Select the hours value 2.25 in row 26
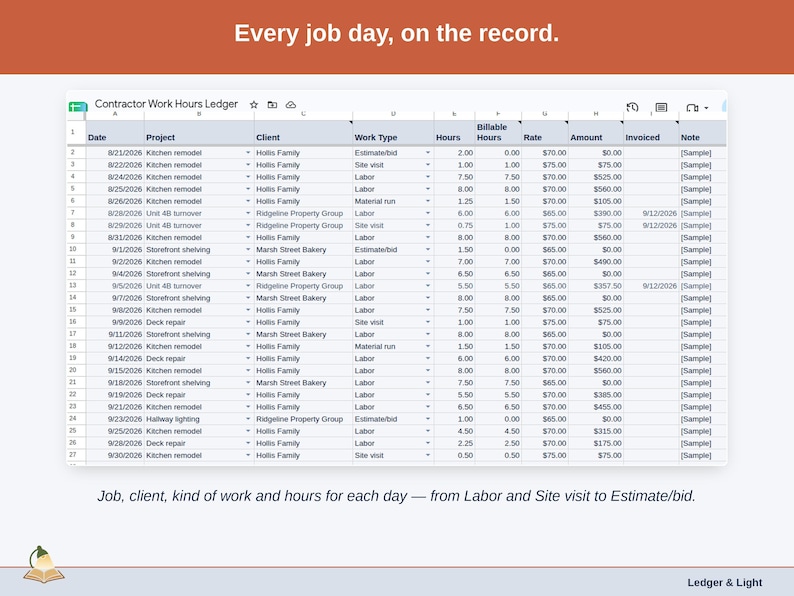This screenshot has width=794, height=596. [454, 443]
